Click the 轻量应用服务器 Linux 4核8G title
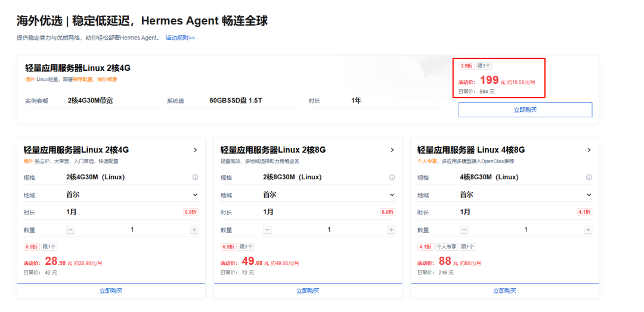Screen dimensions: 644x312 tap(471, 150)
